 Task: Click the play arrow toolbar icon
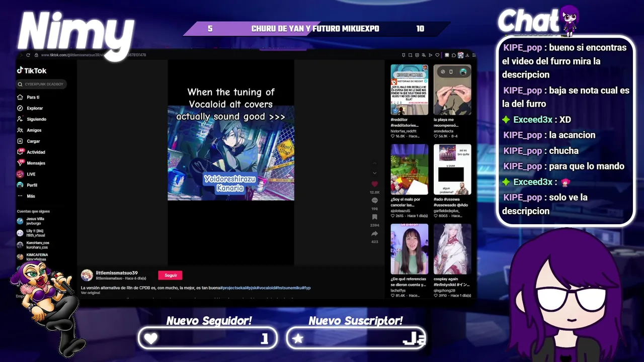(430, 55)
